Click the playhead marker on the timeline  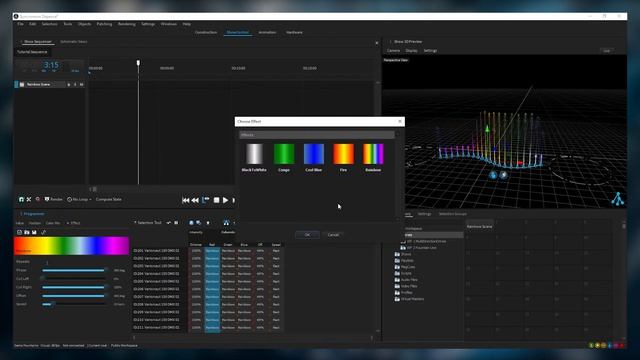pos(138,63)
